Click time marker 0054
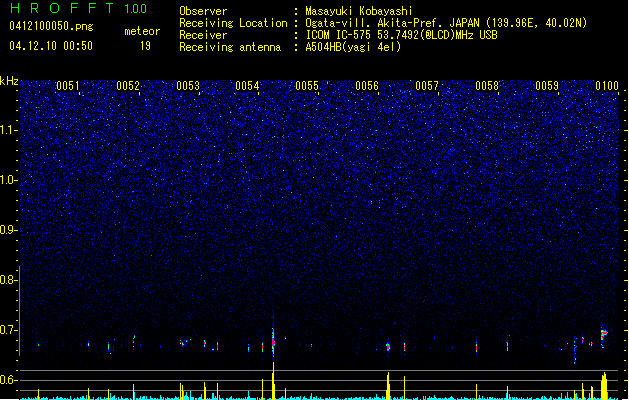Image resolution: width=629 pixels, height=400 pixels. coord(247,86)
